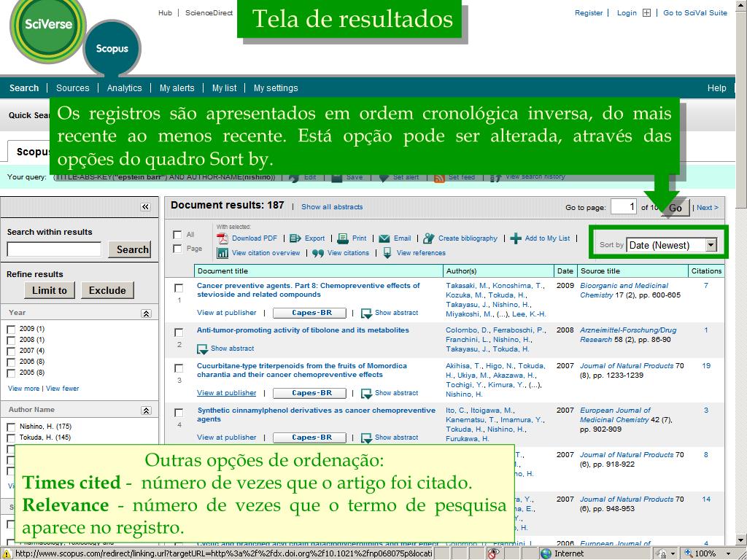Click Show all abstracts link
The height and width of the screenshot is (560, 747).
point(332,207)
